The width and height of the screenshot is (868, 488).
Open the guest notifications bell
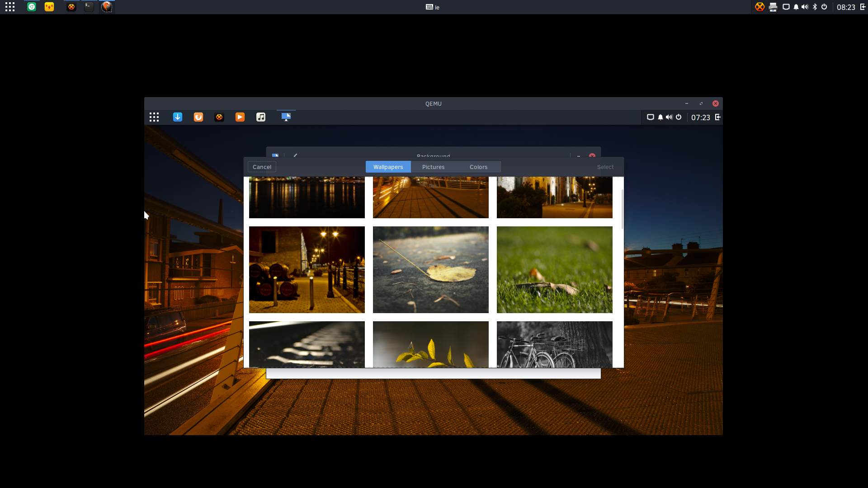click(660, 117)
